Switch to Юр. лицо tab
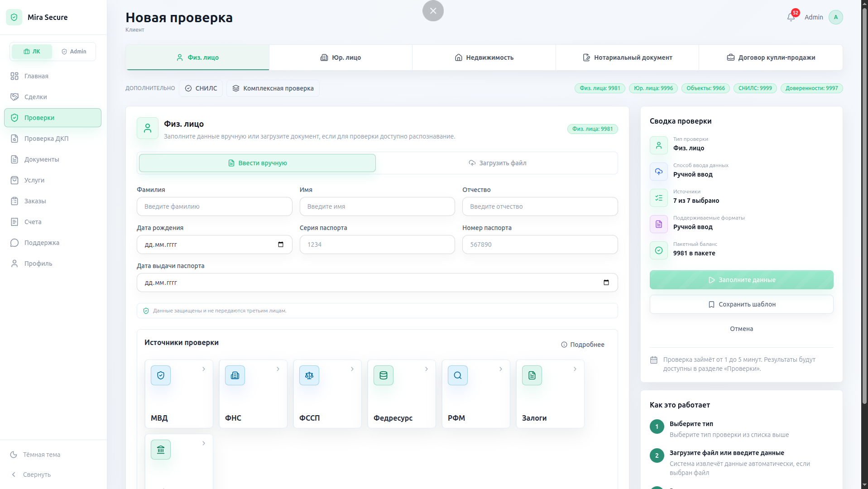The width and height of the screenshot is (868, 489). pos(340,58)
